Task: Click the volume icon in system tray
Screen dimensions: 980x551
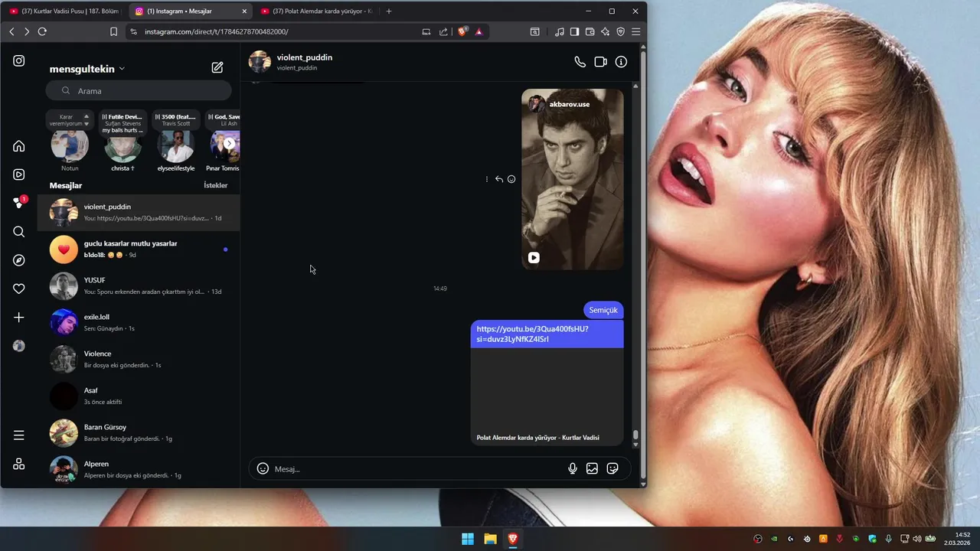Action: tap(916, 539)
